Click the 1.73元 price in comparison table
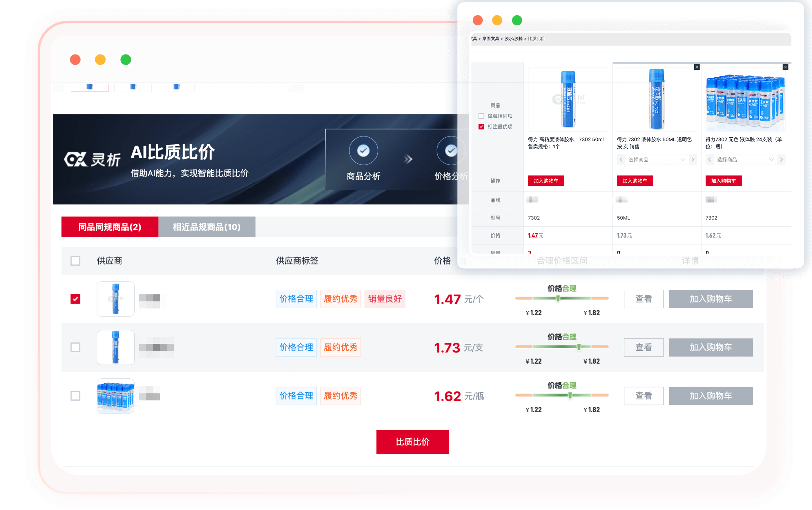Screen dimensions: 812x510 [x=624, y=236]
